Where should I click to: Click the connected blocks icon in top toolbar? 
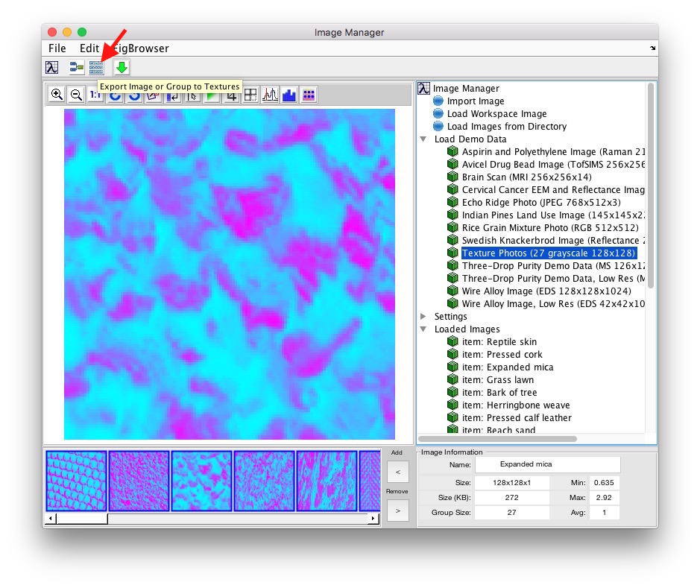coord(76,68)
